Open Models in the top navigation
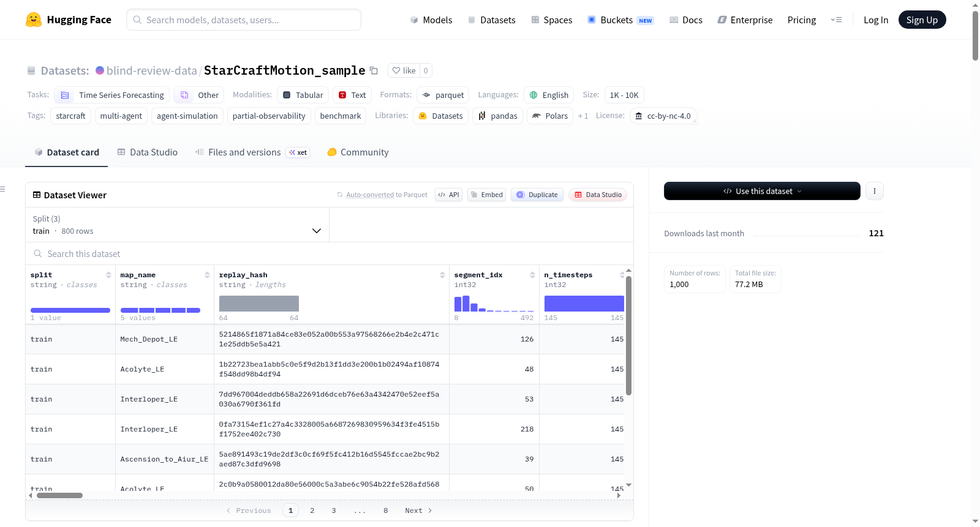 pos(431,20)
